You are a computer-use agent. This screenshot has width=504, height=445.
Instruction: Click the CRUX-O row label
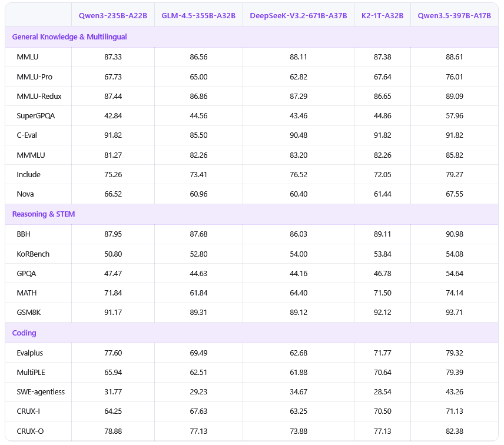(x=30, y=431)
